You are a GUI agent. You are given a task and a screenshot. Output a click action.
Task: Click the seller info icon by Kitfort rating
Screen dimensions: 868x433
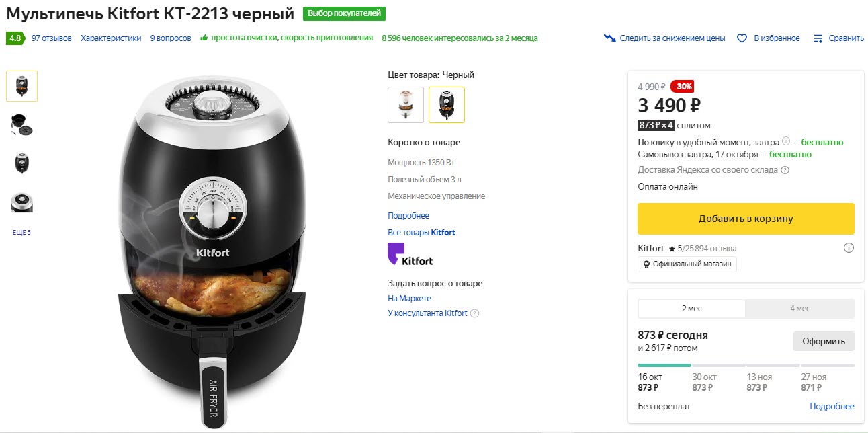pos(849,248)
